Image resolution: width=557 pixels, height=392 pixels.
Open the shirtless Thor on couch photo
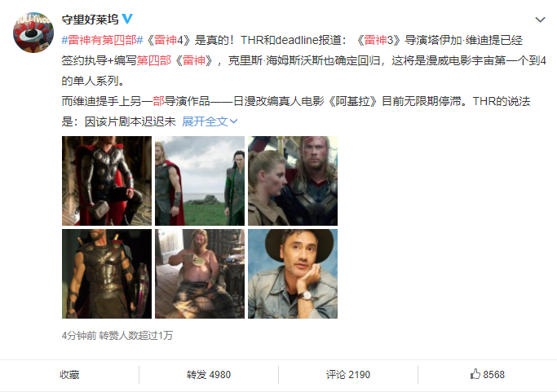coord(200,274)
